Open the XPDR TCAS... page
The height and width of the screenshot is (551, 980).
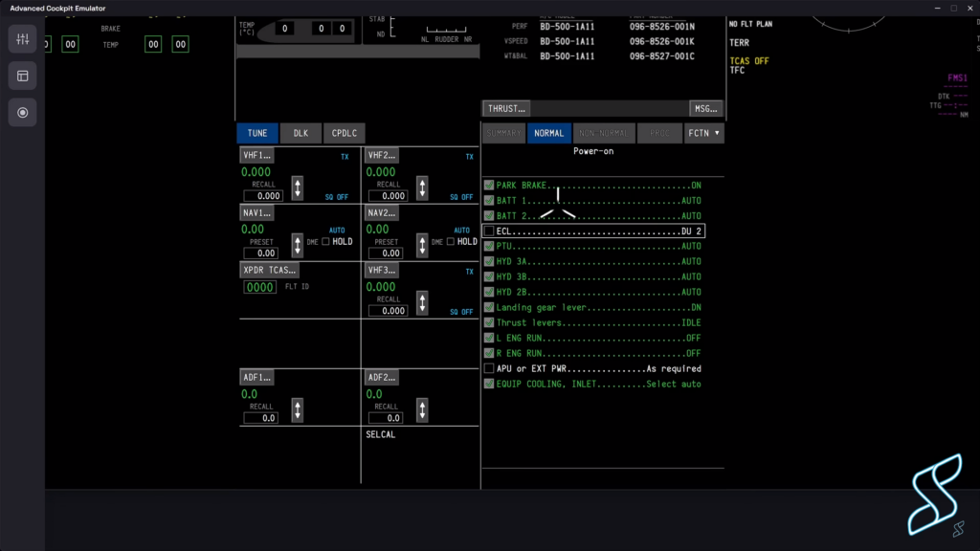[269, 271]
